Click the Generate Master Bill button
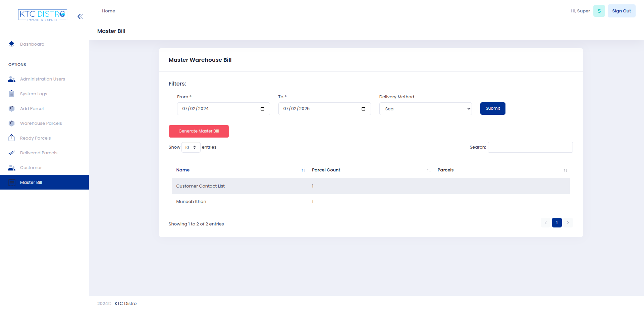 coord(199,131)
